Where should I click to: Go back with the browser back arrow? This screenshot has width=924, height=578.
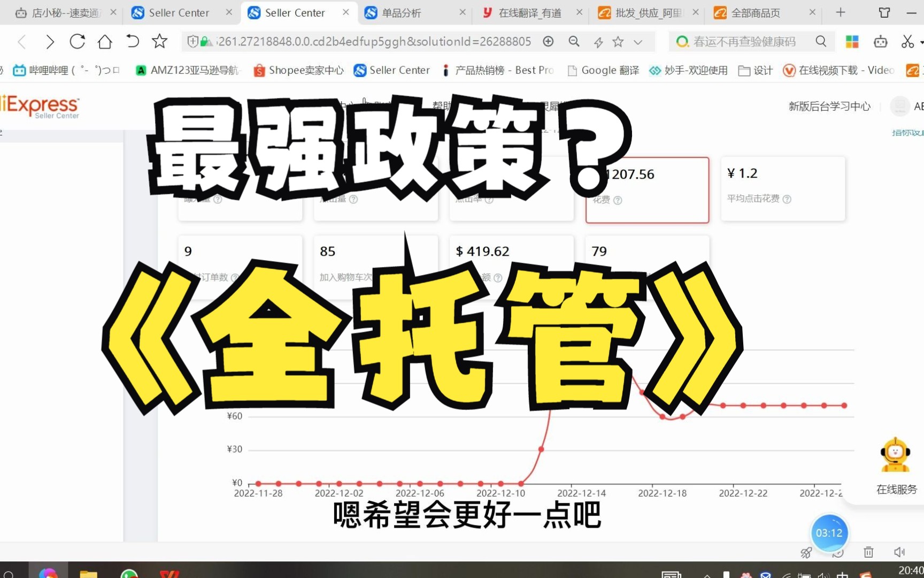[x=22, y=42]
